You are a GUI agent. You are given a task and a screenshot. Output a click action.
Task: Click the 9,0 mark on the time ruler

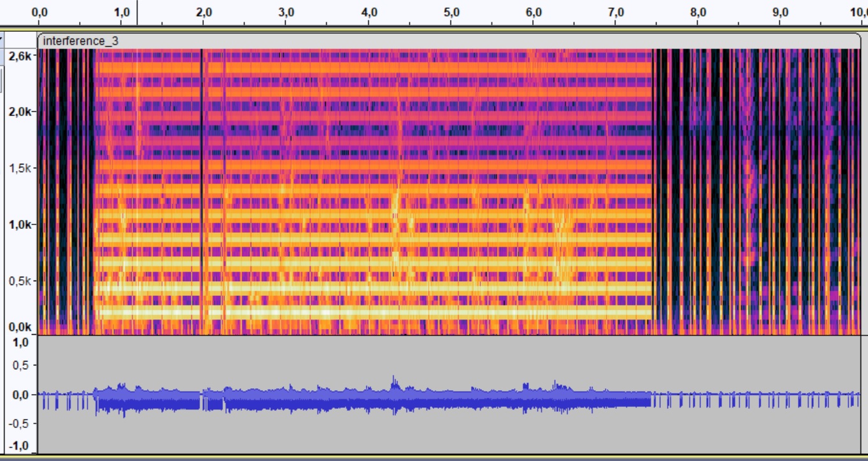pyautogui.click(x=781, y=12)
